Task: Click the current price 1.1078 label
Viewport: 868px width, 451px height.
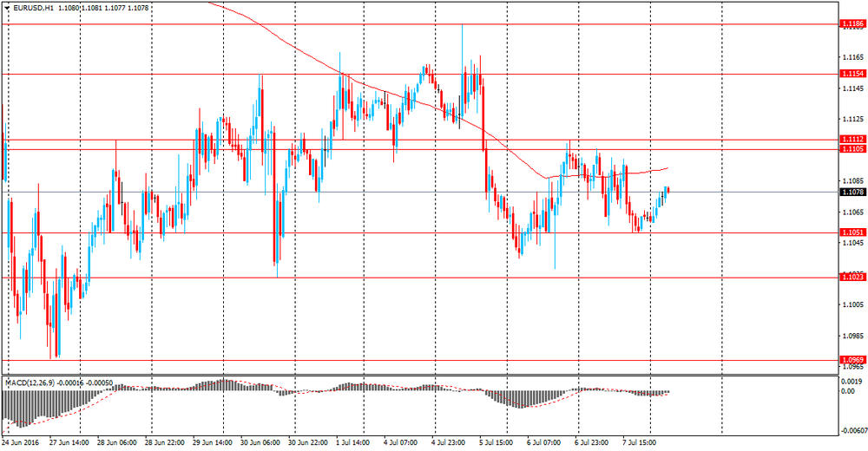Action: pyautogui.click(x=852, y=192)
